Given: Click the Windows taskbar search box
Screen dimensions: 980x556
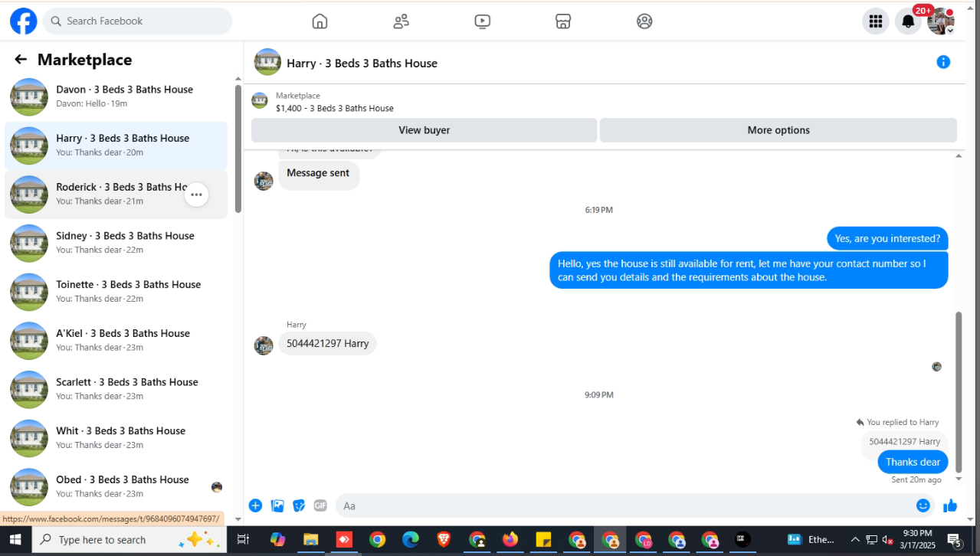Looking at the screenshot, I should [x=129, y=539].
